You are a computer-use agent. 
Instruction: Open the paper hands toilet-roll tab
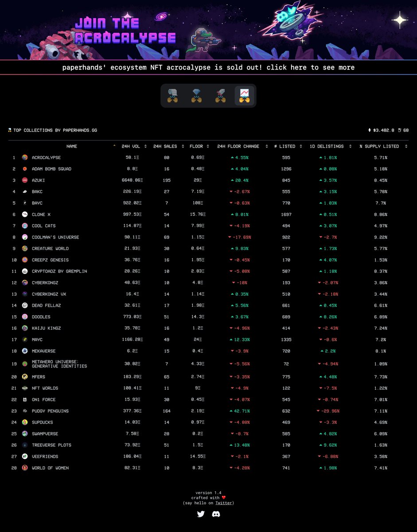[172, 95]
